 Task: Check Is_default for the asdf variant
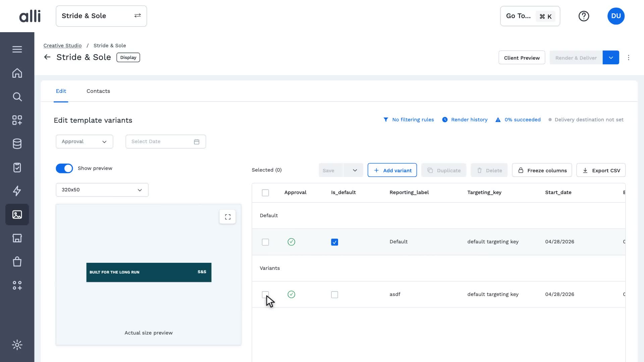tap(334, 295)
